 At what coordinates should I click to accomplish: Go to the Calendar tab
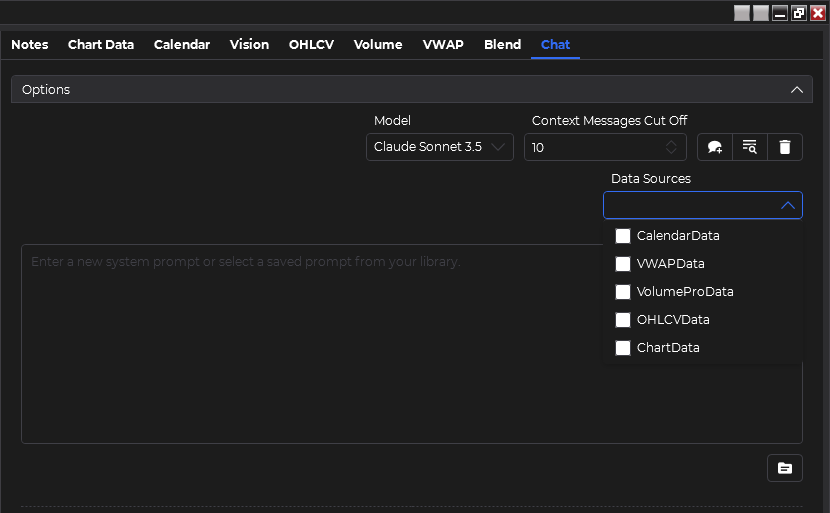coord(182,44)
